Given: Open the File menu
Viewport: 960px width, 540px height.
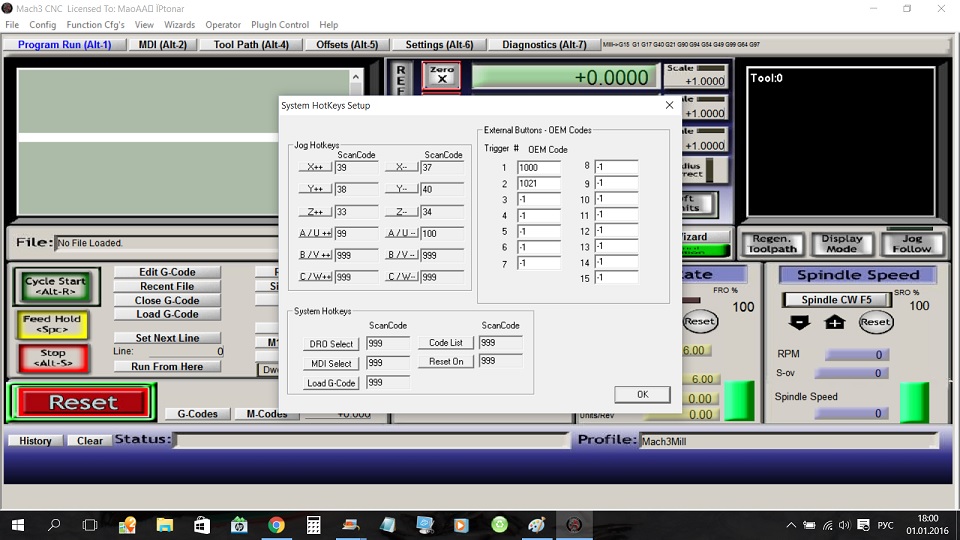Looking at the screenshot, I should pos(12,24).
